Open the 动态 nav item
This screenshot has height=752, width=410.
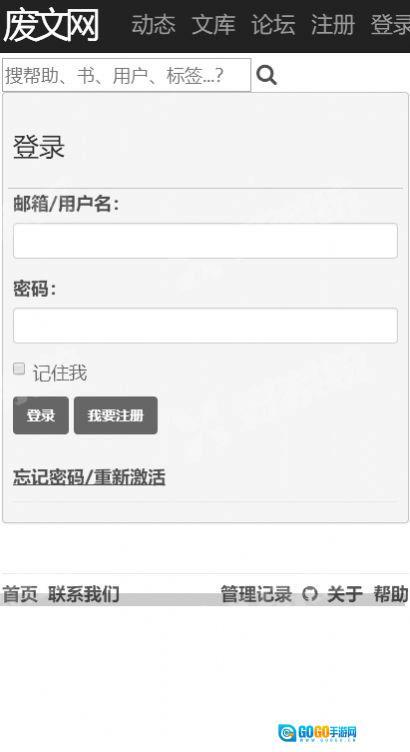(153, 24)
